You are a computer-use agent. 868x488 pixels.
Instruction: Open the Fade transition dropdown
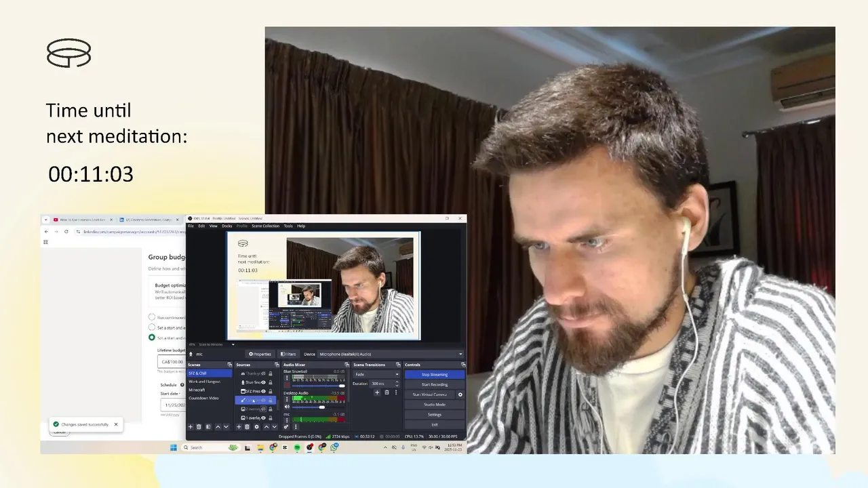pos(376,374)
